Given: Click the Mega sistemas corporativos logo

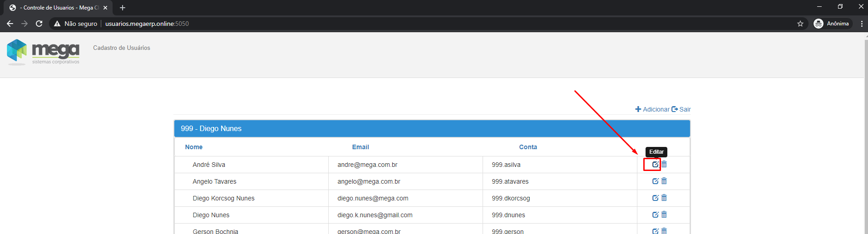Looking at the screenshot, I should point(43,52).
